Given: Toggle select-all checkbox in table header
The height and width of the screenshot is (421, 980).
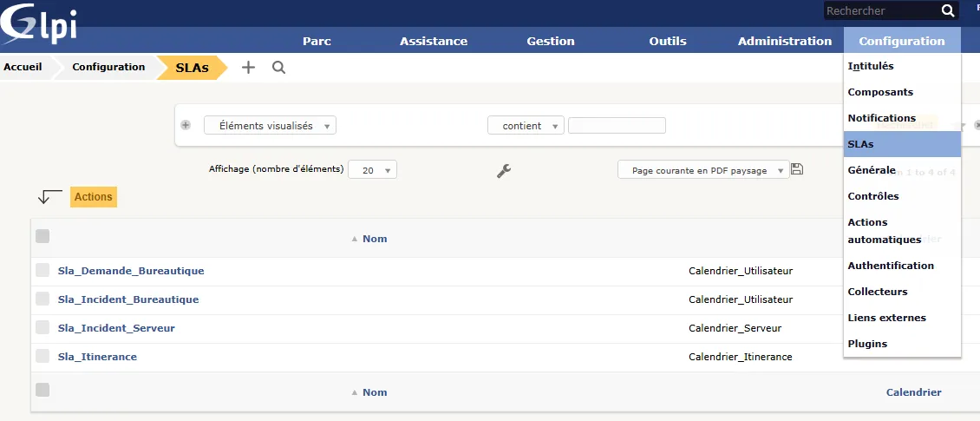Looking at the screenshot, I should coord(42,236).
